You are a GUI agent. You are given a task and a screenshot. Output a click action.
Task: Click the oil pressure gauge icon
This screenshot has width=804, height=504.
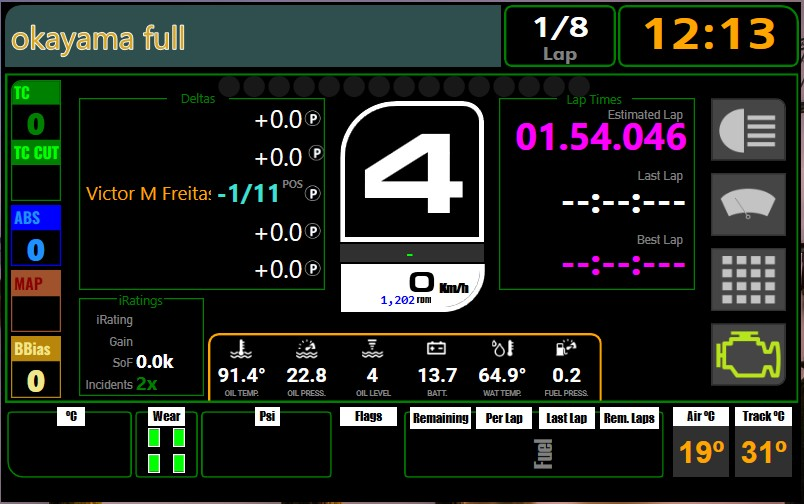tap(306, 349)
